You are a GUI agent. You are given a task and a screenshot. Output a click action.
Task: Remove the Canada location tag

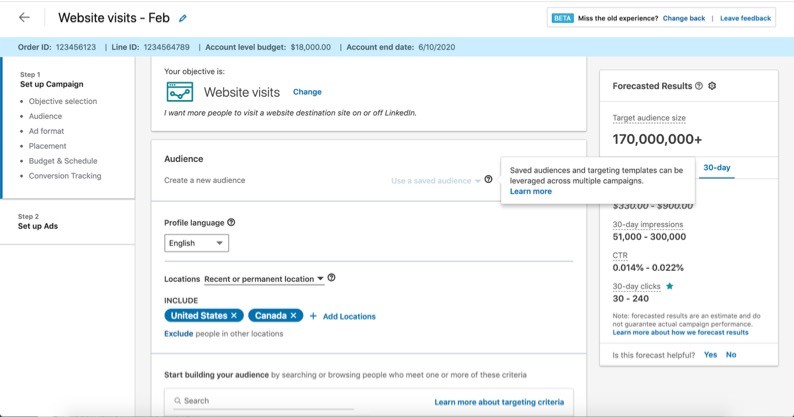pos(294,316)
